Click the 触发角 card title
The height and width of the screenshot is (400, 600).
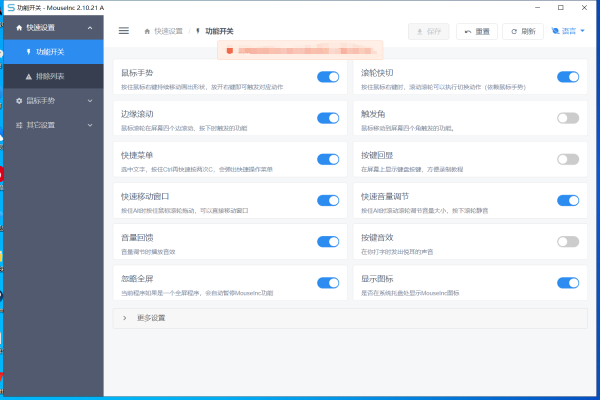click(x=373, y=114)
